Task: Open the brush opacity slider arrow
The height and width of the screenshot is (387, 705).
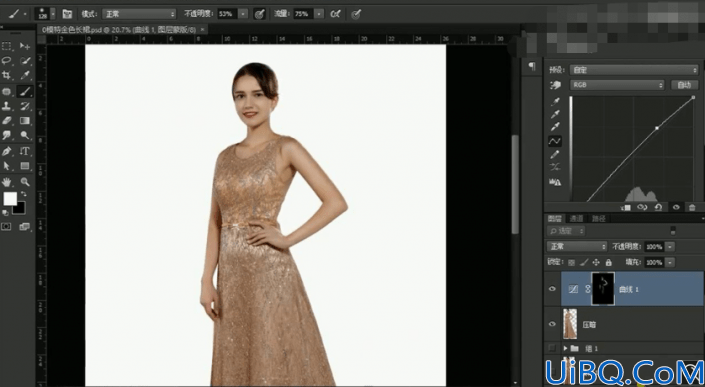Action: [243, 14]
